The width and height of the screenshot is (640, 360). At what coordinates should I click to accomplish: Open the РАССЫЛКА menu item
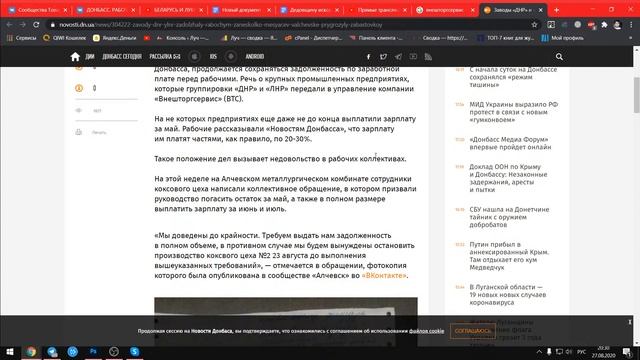pos(165,57)
